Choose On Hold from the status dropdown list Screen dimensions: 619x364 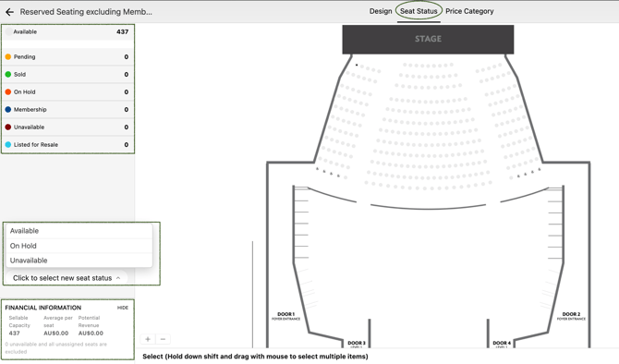[79, 246]
